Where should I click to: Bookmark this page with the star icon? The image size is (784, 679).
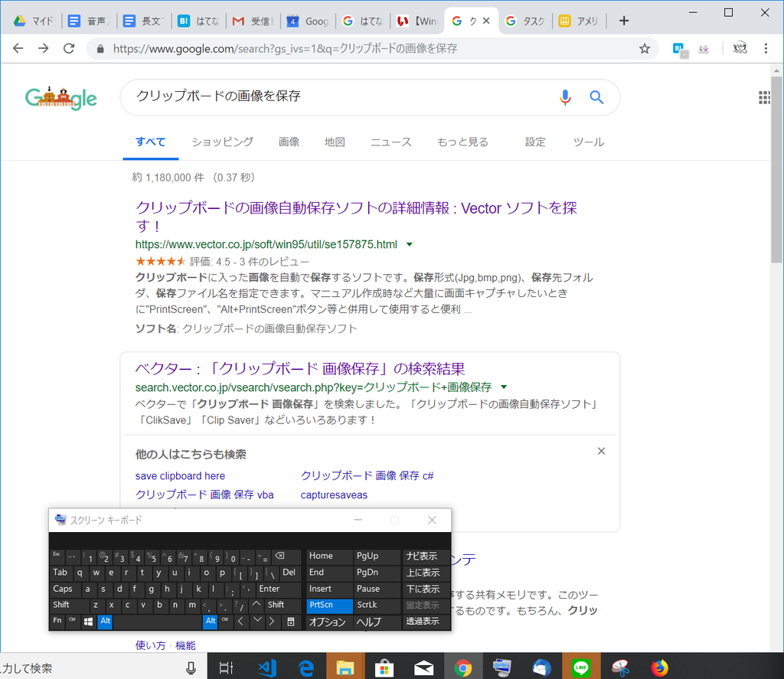(x=644, y=47)
